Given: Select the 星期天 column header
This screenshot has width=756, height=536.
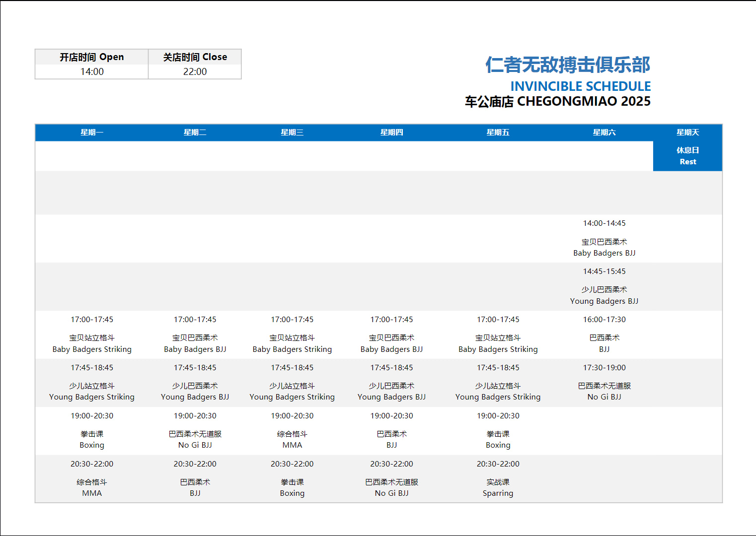Looking at the screenshot, I should tap(687, 133).
